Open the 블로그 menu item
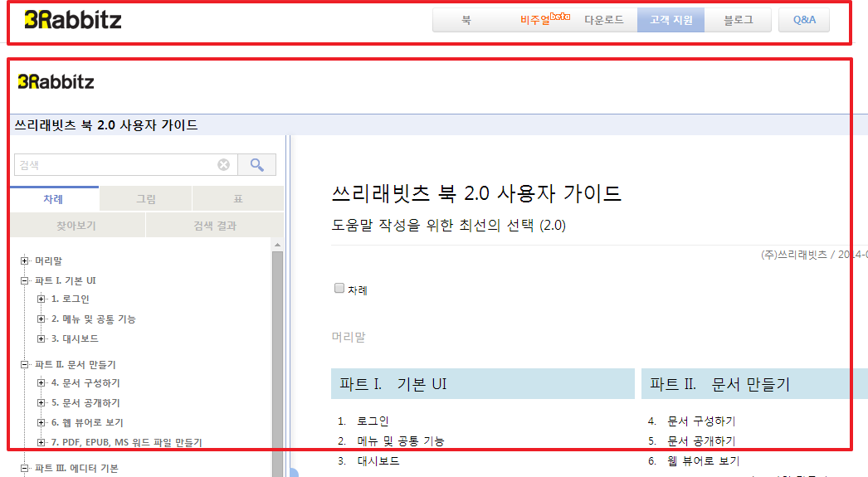This screenshot has width=868, height=477. [x=738, y=20]
